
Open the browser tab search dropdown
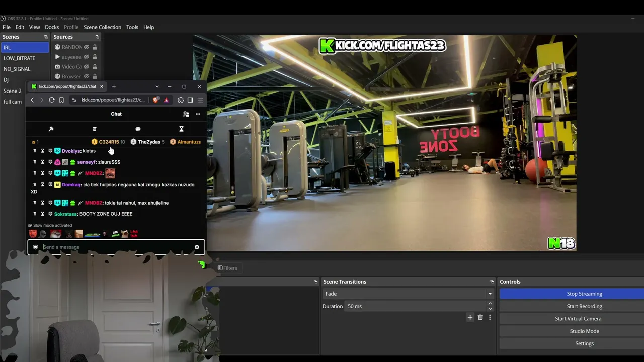(157, 86)
